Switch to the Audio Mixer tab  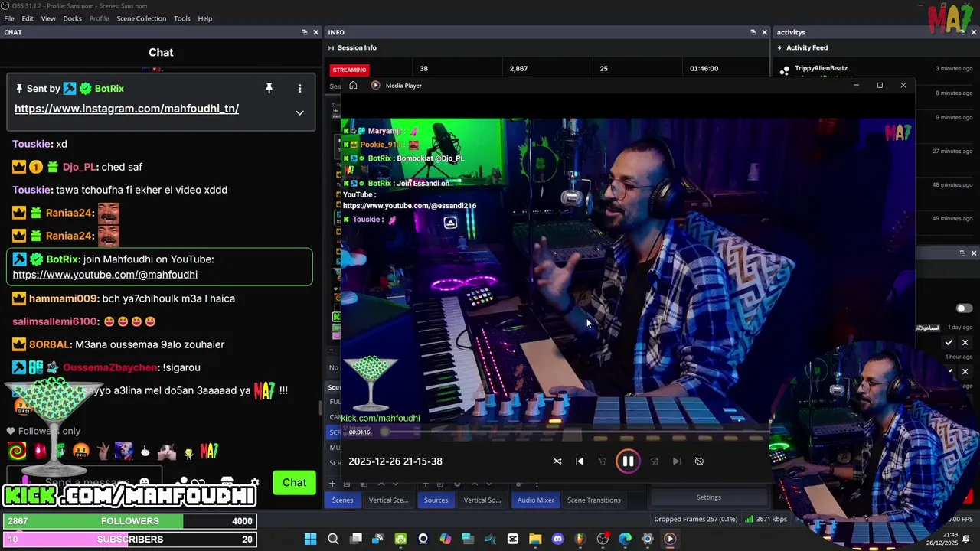click(535, 500)
